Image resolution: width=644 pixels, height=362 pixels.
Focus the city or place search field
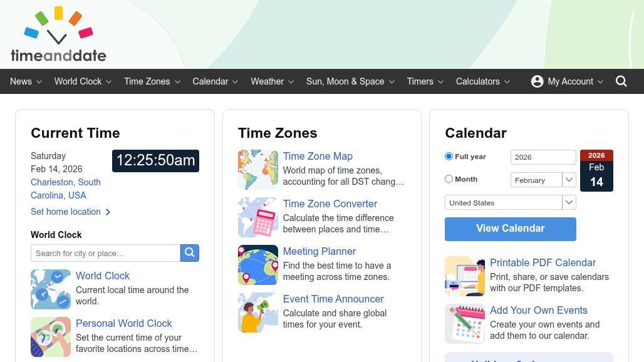coord(105,253)
